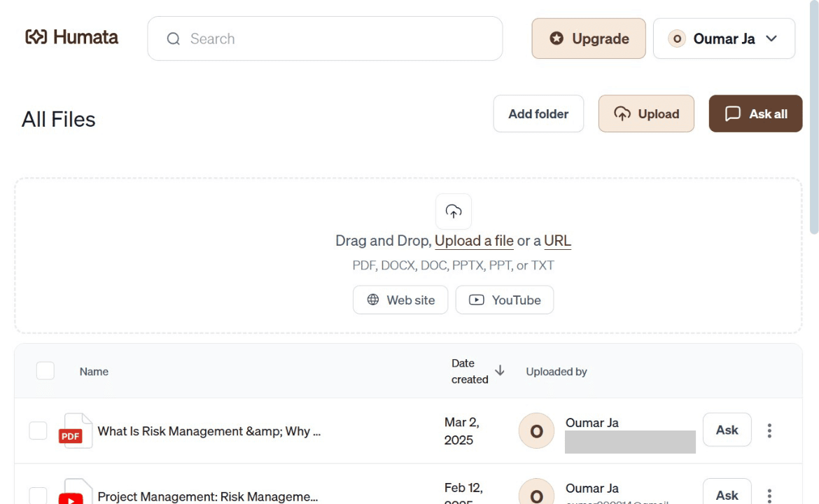The width and height of the screenshot is (819, 504).
Task: Click the Humata logo icon
Action: [36, 37]
